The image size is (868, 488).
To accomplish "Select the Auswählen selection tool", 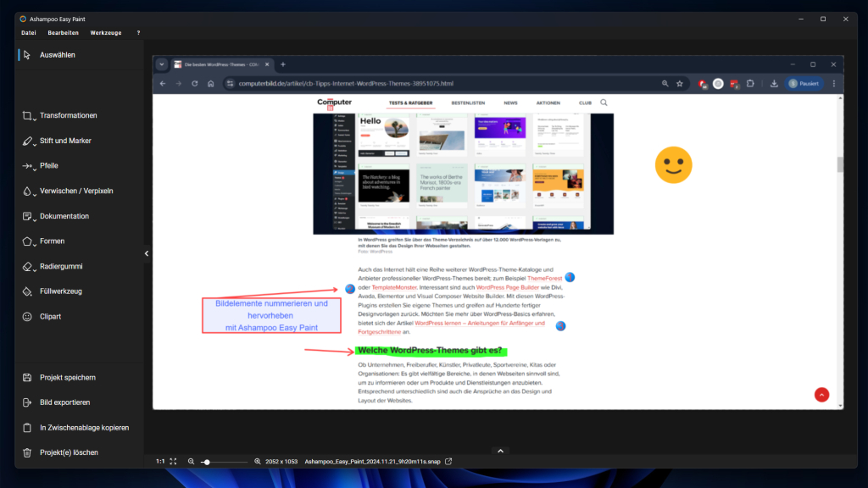I will 57,55.
